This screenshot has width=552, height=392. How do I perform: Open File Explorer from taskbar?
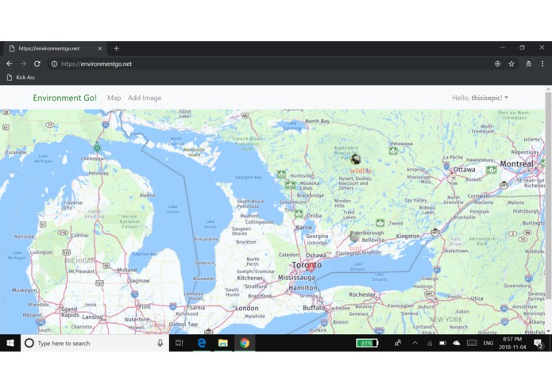(223, 343)
